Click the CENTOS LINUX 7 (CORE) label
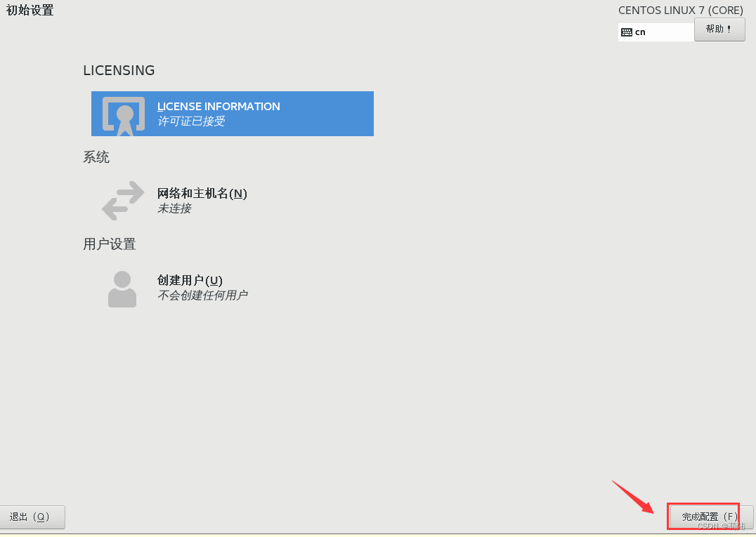Image resolution: width=756 pixels, height=537 pixels. (x=681, y=11)
